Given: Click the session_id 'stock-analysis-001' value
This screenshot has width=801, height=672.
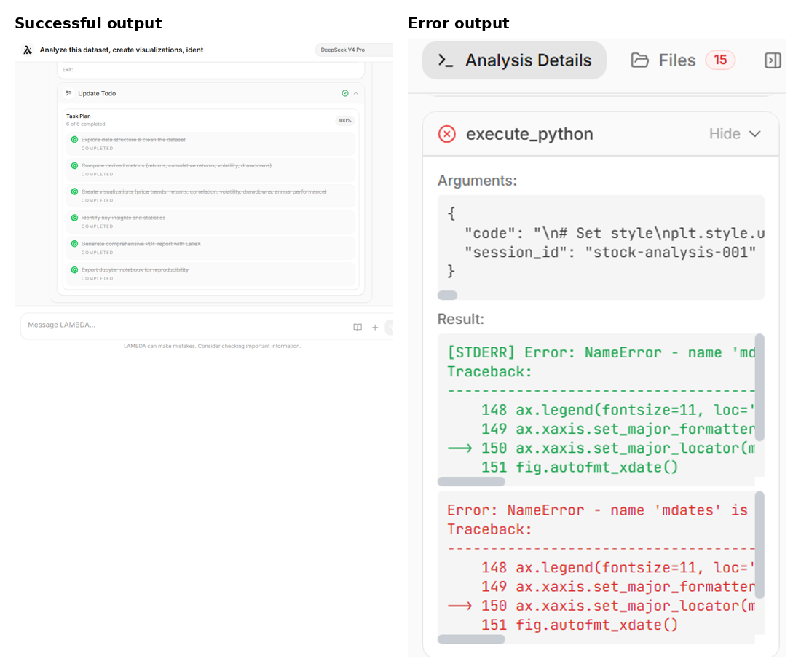Looking at the screenshot, I should click(x=670, y=252).
